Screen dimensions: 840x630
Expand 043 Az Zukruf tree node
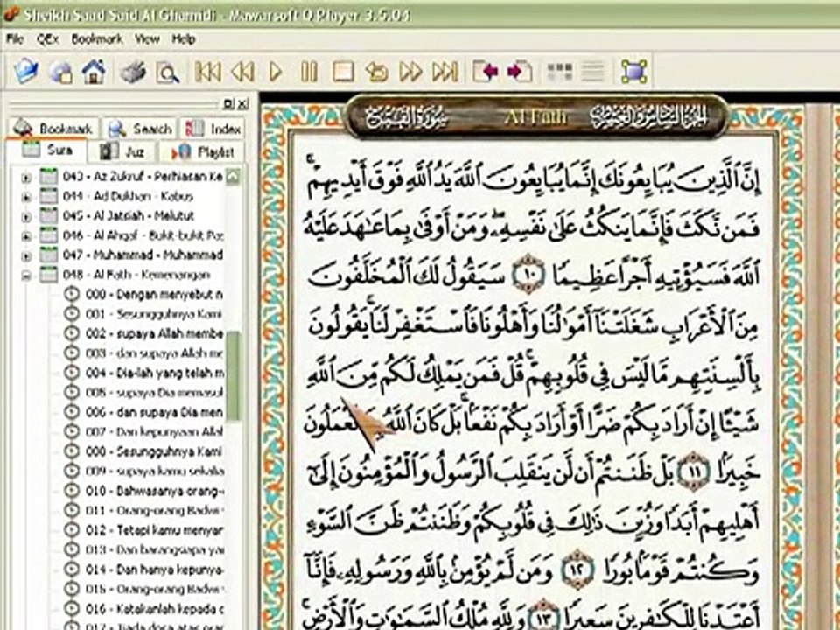26,177
